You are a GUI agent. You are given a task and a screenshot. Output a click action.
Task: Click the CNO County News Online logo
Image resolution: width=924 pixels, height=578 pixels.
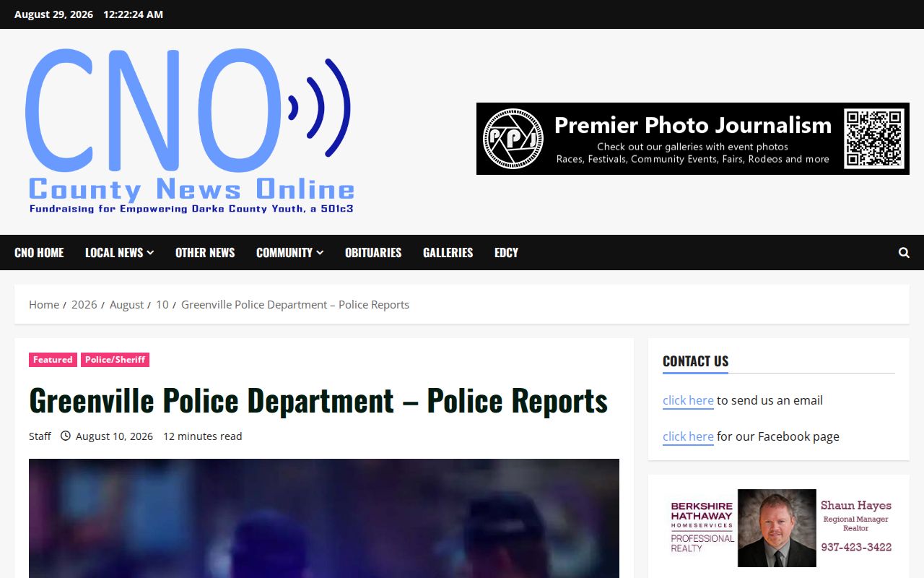pyautogui.click(x=190, y=131)
